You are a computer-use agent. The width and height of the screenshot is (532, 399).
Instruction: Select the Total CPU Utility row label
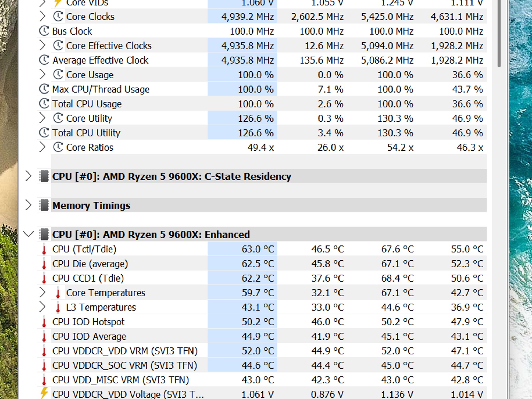click(86, 133)
